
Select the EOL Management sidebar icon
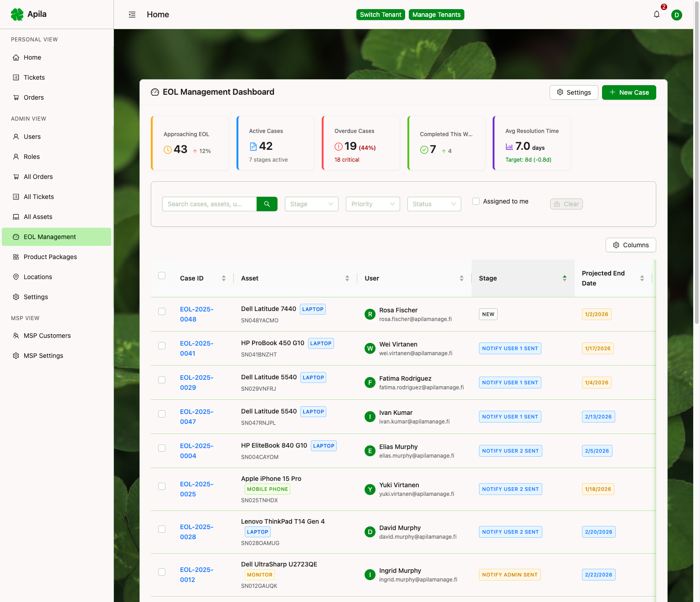pos(15,237)
